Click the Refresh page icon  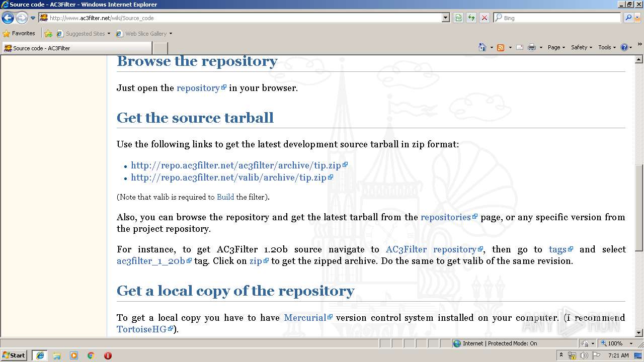point(471,18)
